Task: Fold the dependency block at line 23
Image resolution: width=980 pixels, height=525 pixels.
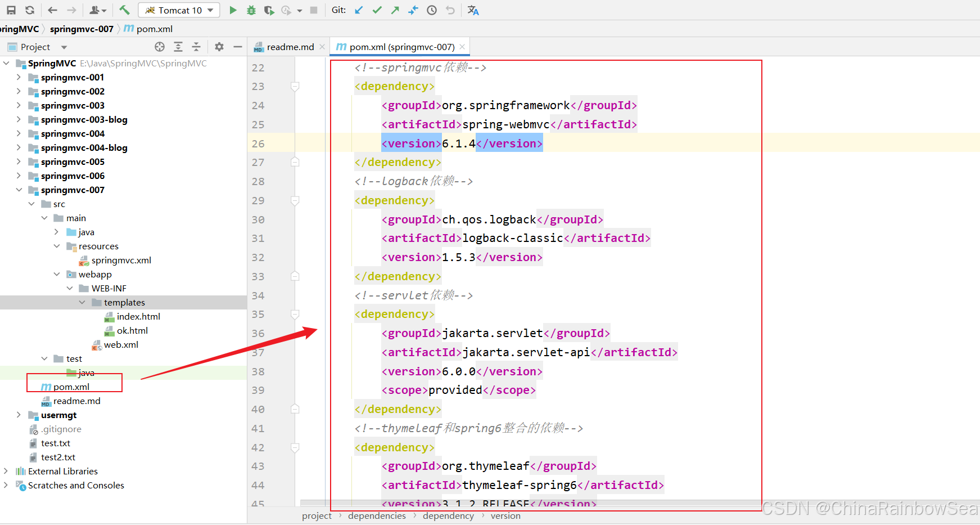Action: coord(295,86)
